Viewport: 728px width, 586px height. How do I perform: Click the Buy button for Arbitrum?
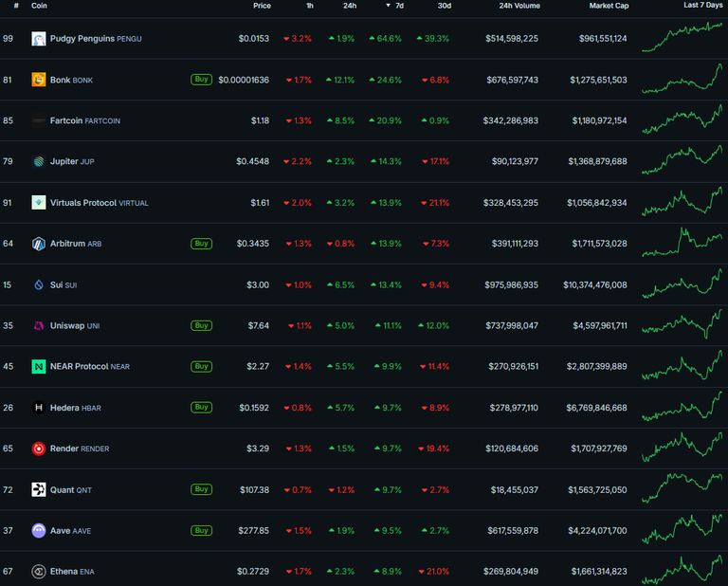[202, 244]
